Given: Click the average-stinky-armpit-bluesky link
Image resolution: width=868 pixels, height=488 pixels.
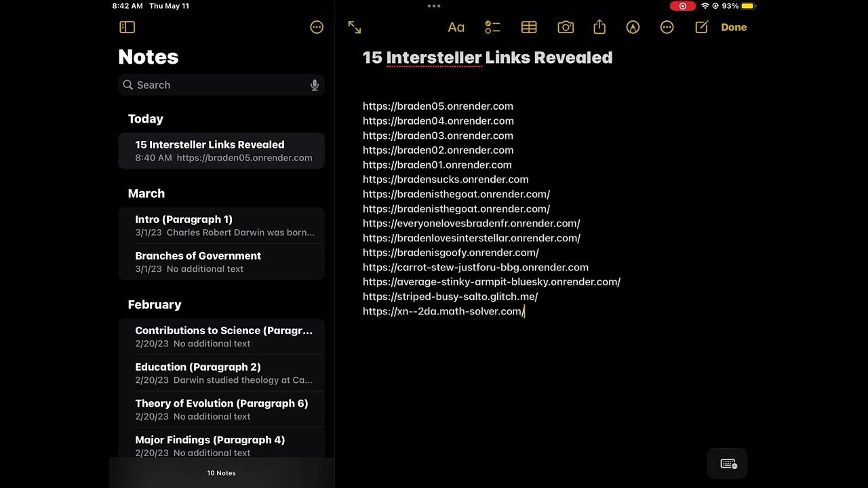Looking at the screenshot, I should tap(492, 282).
